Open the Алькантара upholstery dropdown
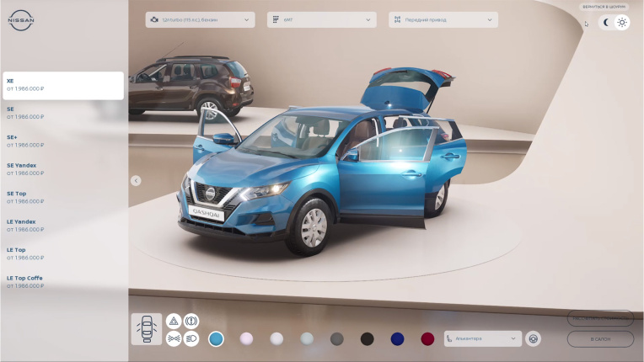Screen dimensions: 644x362 click(483, 338)
